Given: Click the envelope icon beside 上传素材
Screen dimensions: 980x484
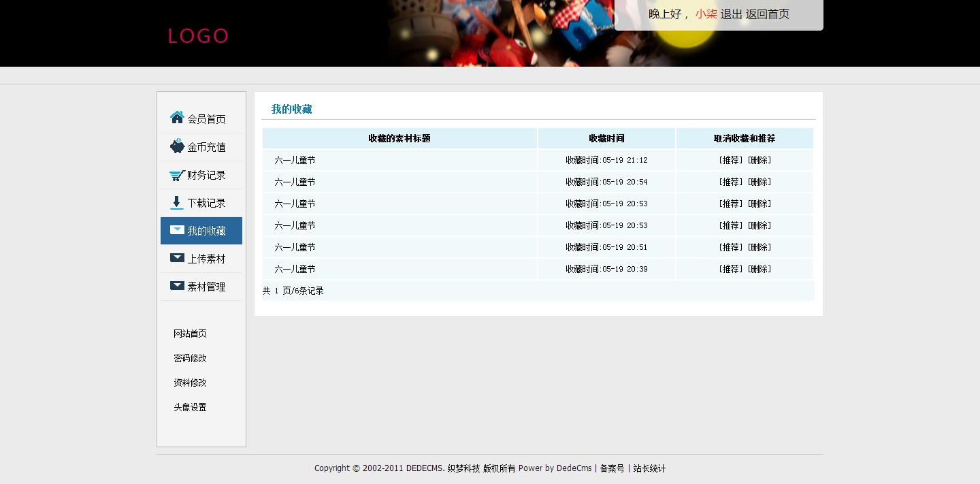Looking at the screenshot, I should pyautogui.click(x=177, y=258).
